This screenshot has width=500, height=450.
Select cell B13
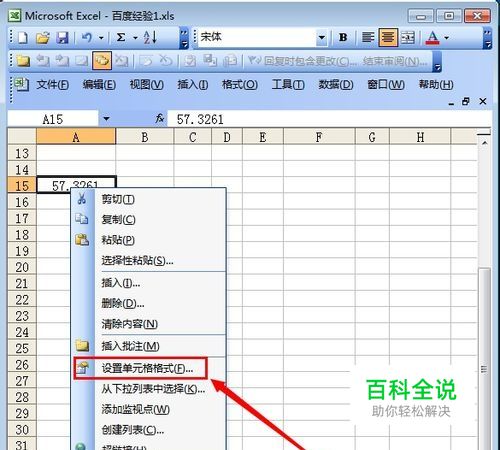(145, 153)
